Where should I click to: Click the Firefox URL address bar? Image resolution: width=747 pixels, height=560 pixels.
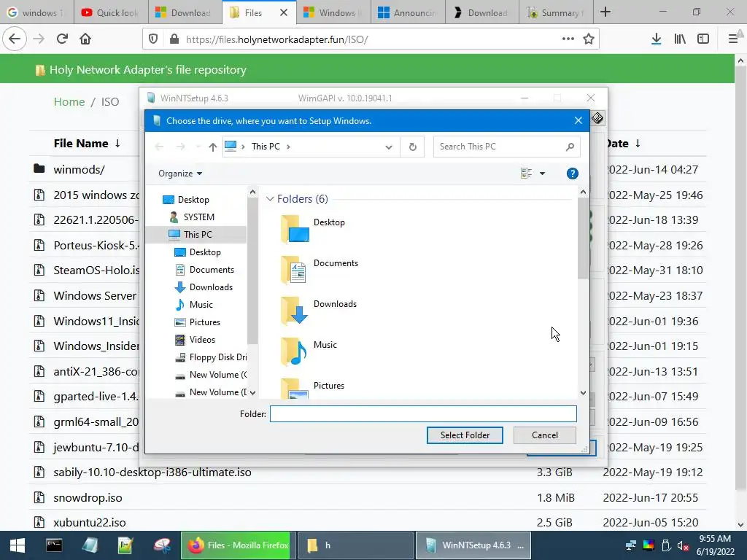click(x=371, y=39)
